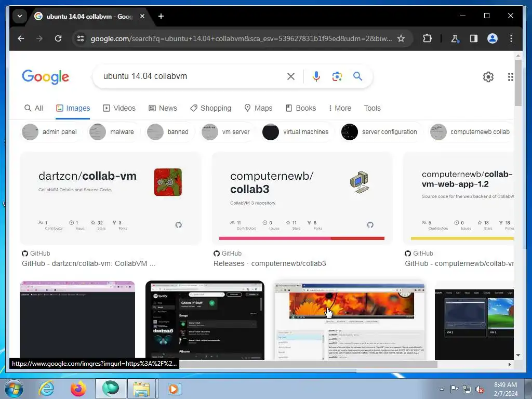This screenshot has height=399, width=532.
Task: Go to the Google homepage logo
Action: click(46, 77)
